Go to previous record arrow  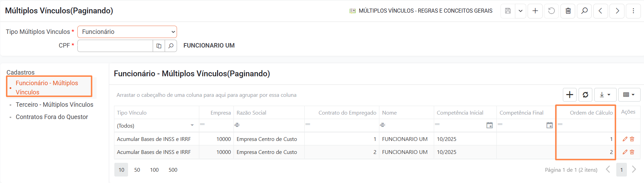point(601,11)
